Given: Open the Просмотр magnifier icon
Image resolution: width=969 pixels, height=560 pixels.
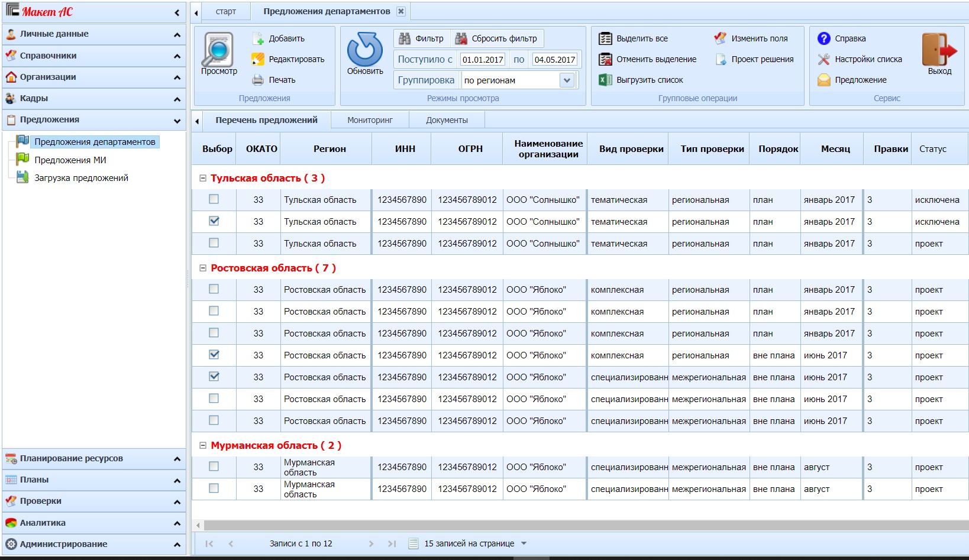Looking at the screenshot, I should [x=218, y=50].
